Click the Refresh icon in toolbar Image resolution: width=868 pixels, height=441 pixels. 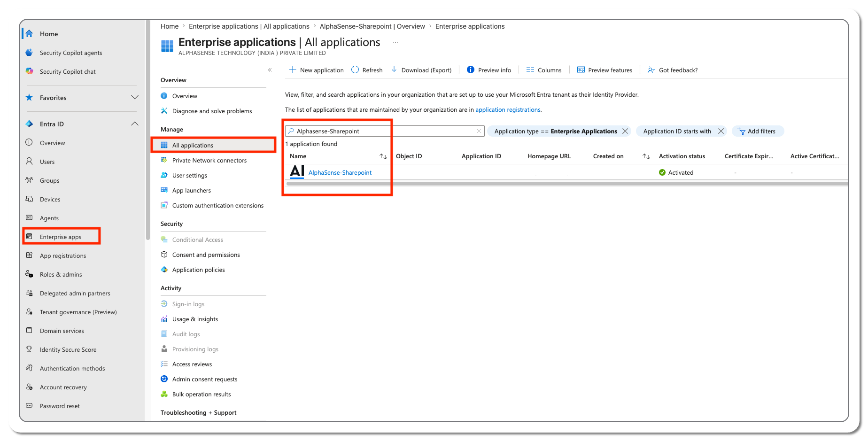(x=355, y=70)
